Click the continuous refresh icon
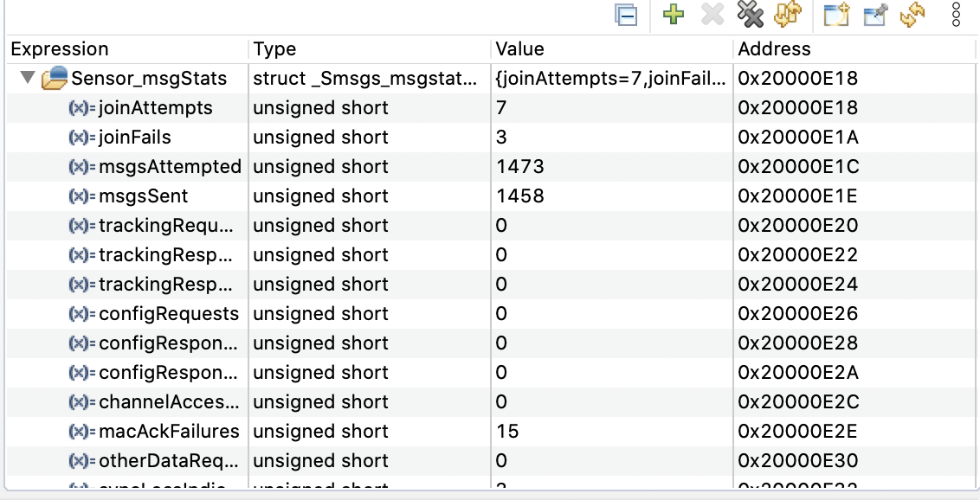This screenshot has height=500, width=980. [x=912, y=15]
